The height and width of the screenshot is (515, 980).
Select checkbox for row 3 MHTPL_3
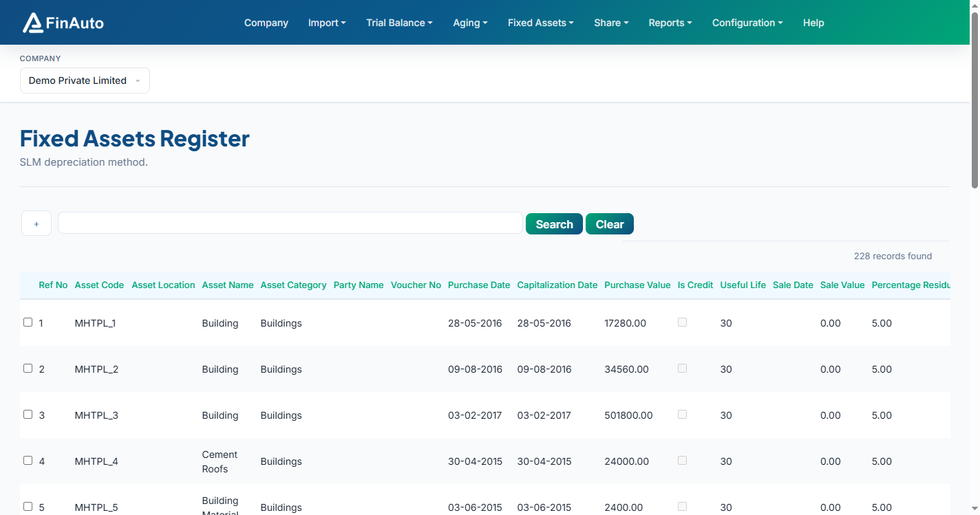28,414
